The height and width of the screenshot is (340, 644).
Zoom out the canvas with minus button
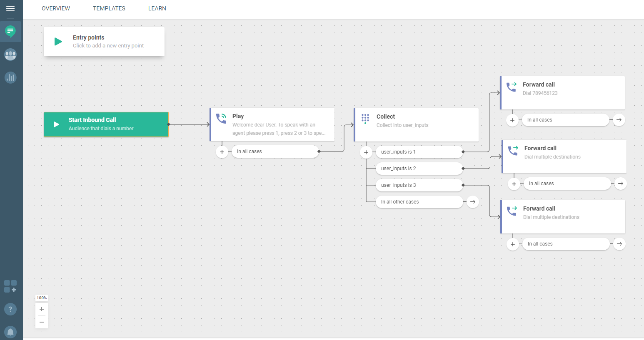42,322
